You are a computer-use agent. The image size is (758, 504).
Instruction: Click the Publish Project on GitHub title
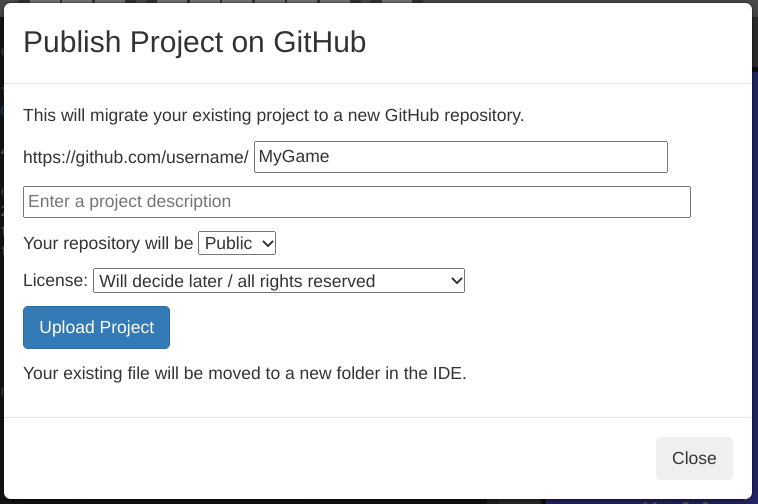(x=194, y=42)
